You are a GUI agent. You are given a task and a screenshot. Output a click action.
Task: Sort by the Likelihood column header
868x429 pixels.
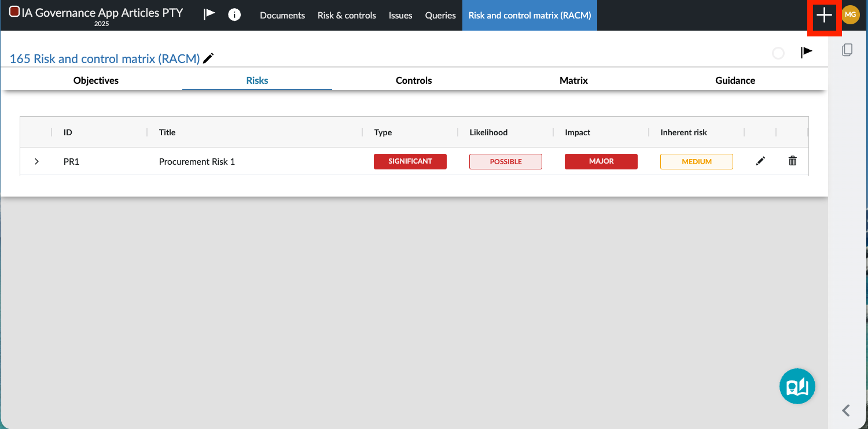[x=488, y=132]
